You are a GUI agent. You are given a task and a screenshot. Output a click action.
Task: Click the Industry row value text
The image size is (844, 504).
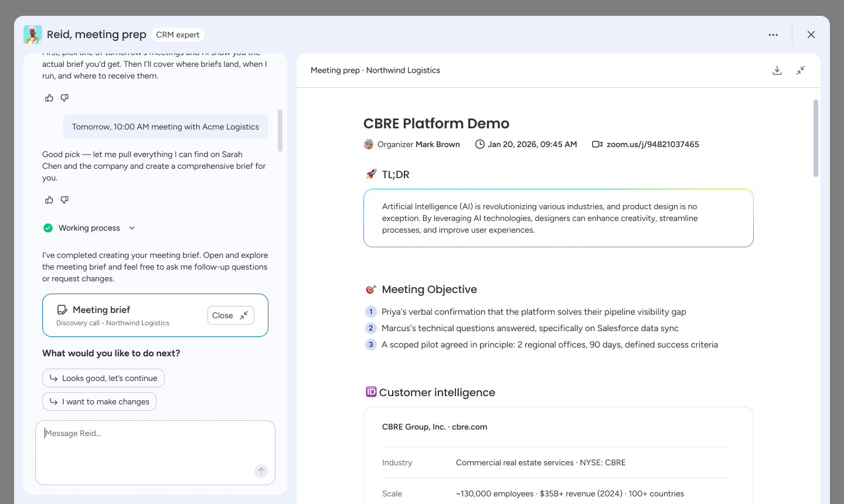[x=541, y=462]
